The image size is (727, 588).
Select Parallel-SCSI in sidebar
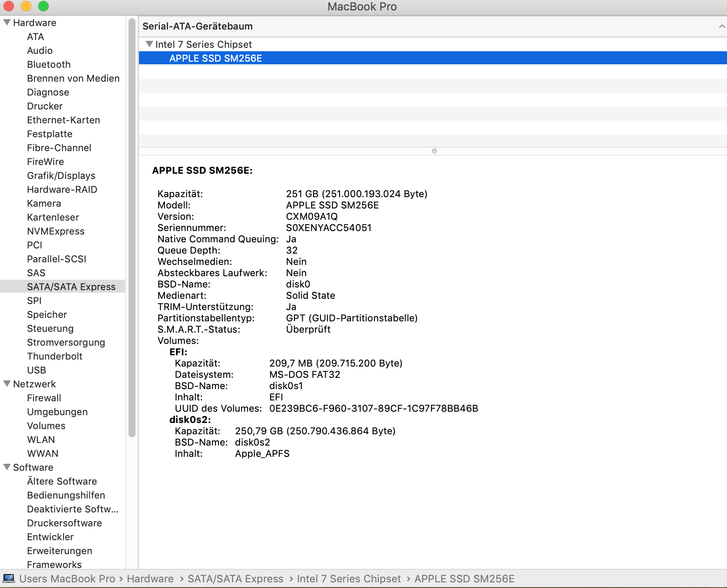tap(56, 259)
